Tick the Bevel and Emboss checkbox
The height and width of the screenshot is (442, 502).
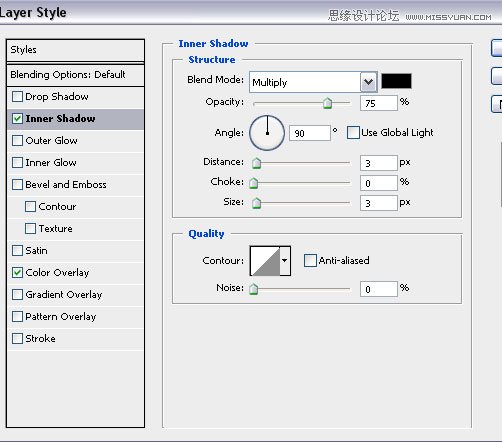(17, 185)
